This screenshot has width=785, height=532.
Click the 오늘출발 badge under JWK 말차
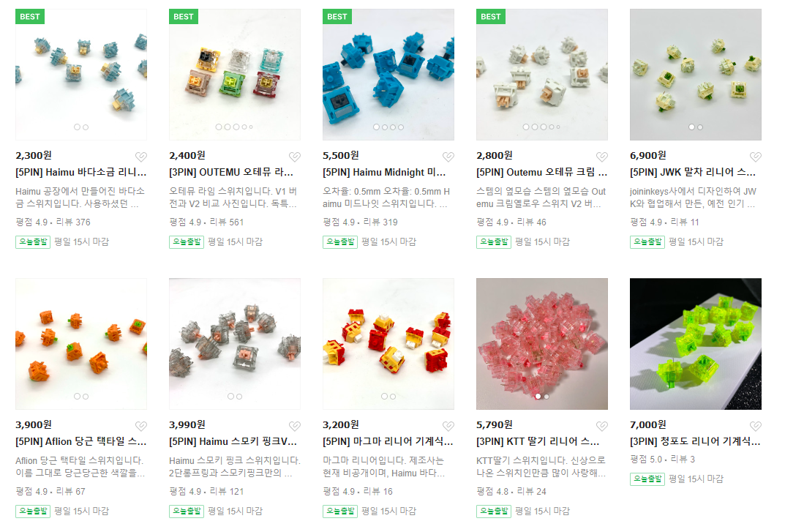click(x=647, y=242)
